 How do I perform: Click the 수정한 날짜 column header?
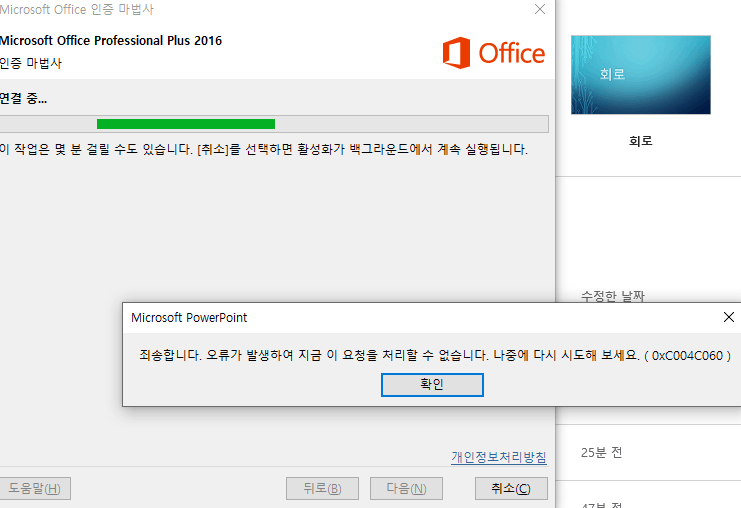(x=612, y=296)
